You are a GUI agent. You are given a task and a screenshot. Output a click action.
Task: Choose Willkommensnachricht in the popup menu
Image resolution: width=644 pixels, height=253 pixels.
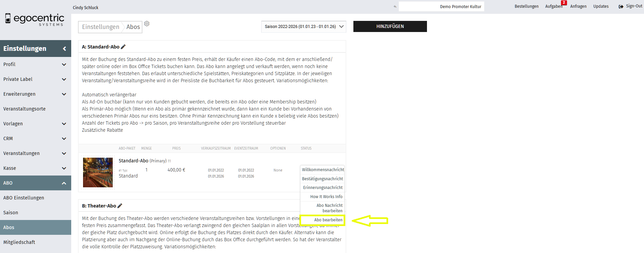point(323,170)
